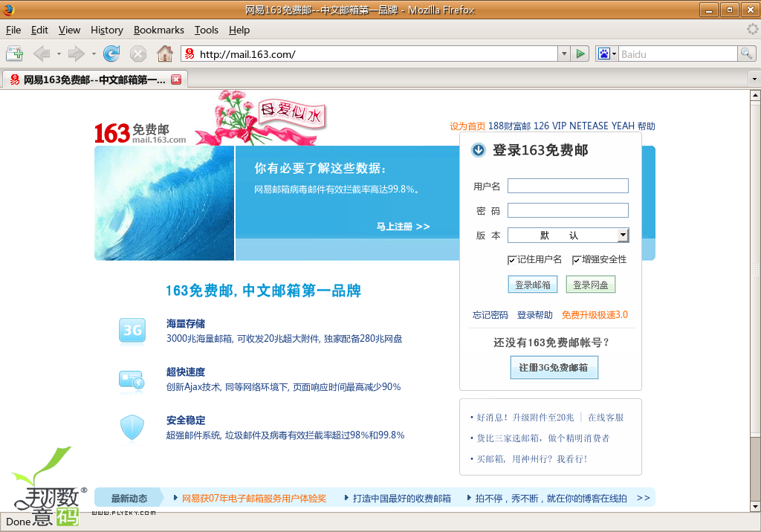Click the blue security shield icon
The width and height of the screenshot is (761, 532).
pyautogui.click(x=132, y=428)
